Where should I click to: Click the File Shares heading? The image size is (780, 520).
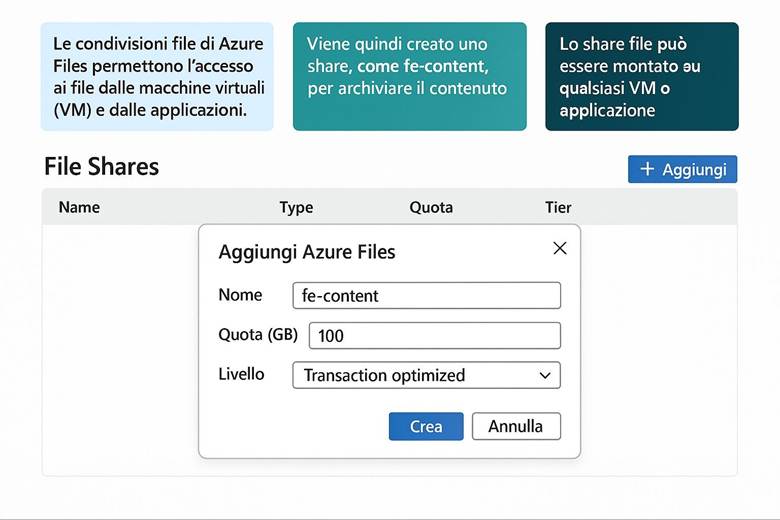[101, 167]
